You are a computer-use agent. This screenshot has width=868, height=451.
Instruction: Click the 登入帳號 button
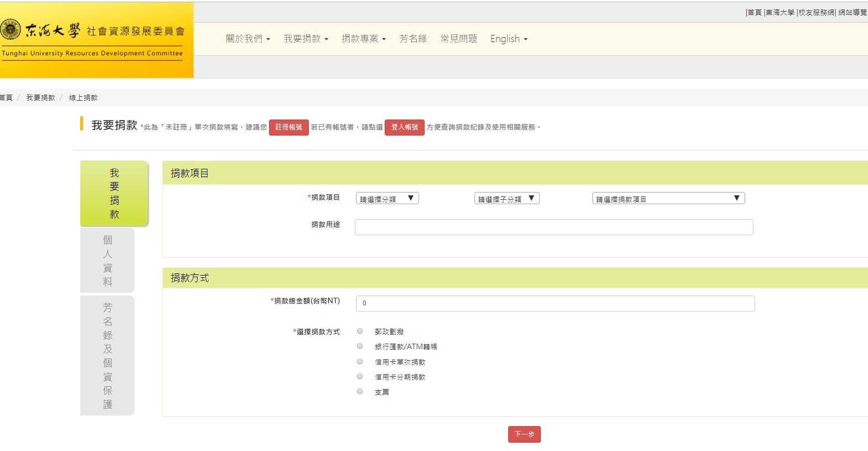point(405,127)
